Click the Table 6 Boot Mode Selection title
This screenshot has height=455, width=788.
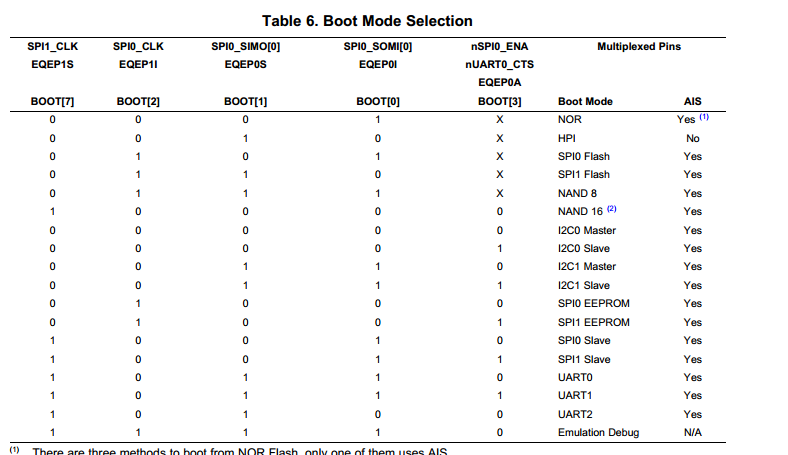367,21
